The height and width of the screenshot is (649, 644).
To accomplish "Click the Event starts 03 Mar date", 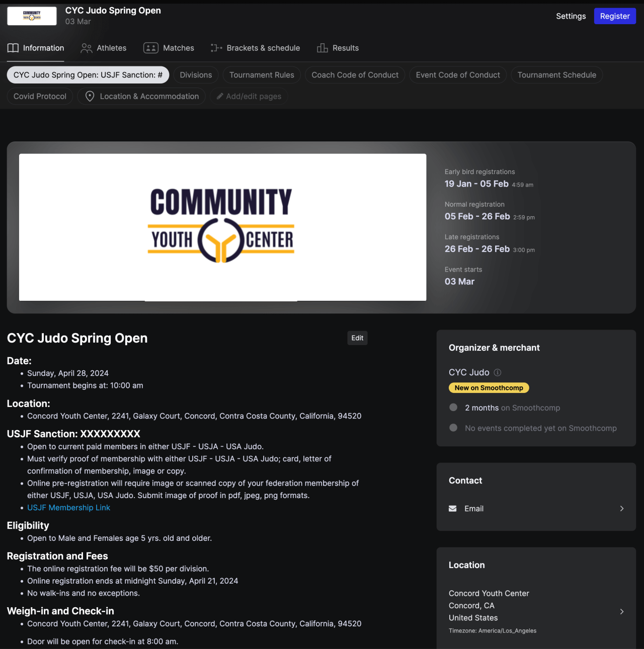I will click(459, 282).
